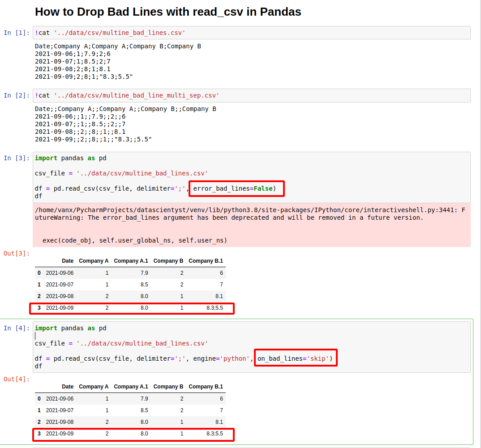Focus the In [3] import pandas code cell
Viewport: 481px width, 448px height.
point(251,177)
